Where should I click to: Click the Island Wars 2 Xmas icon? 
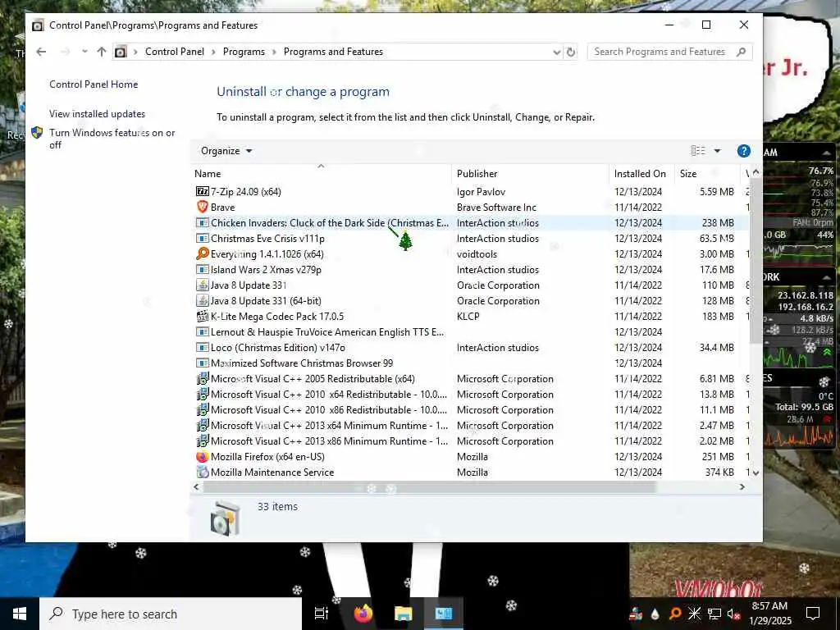[x=202, y=269]
